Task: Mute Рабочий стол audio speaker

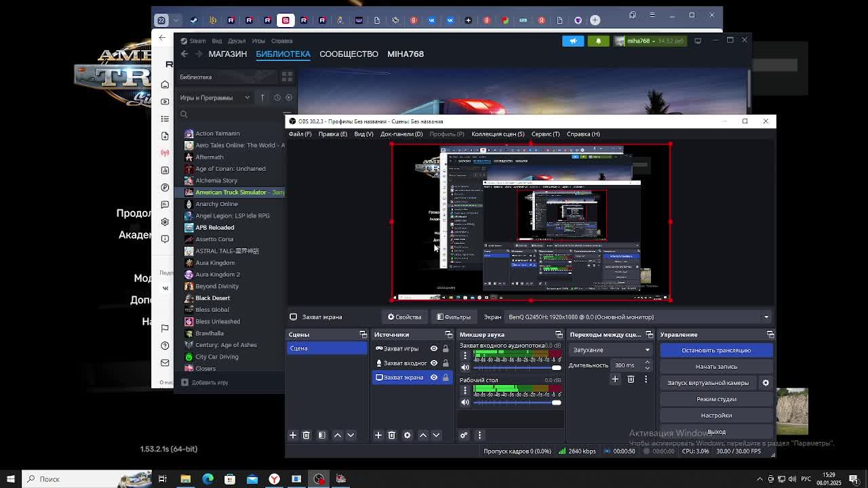Action: [465, 403]
